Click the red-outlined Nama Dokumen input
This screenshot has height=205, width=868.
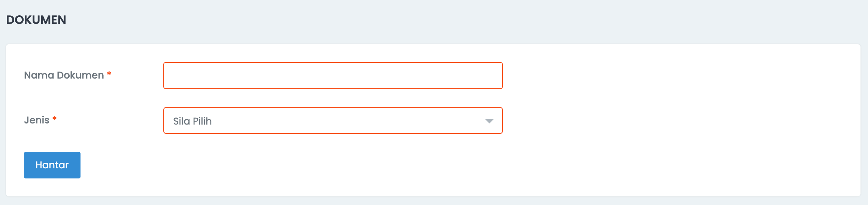(333, 76)
